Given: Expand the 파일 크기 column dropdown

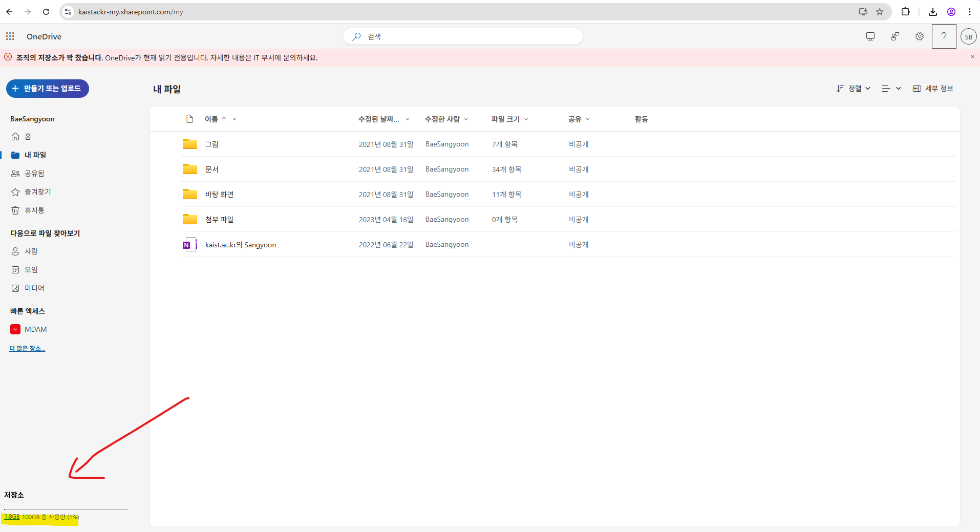Looking at the screenshot, I should coord(526,119).
